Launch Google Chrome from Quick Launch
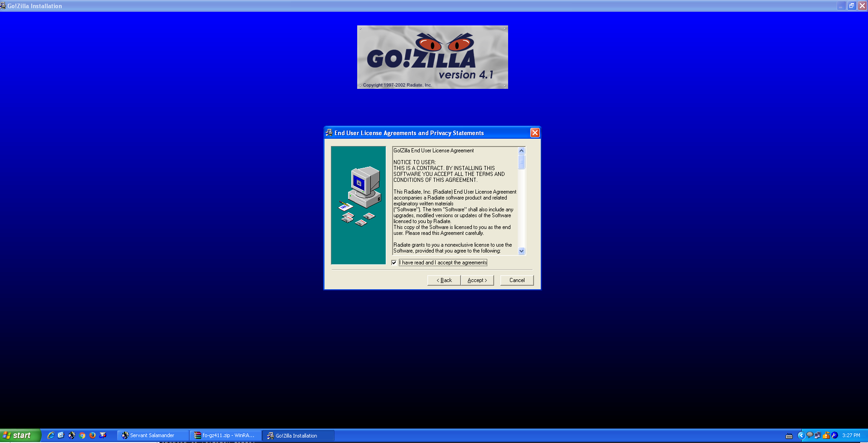 pyautogui.click(x=82, y=435)
